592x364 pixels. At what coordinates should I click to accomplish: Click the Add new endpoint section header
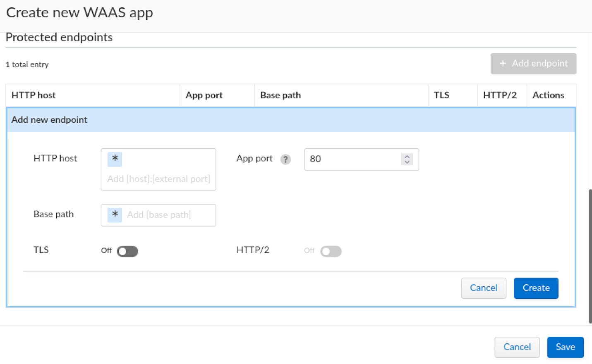(x=291, y=120)
